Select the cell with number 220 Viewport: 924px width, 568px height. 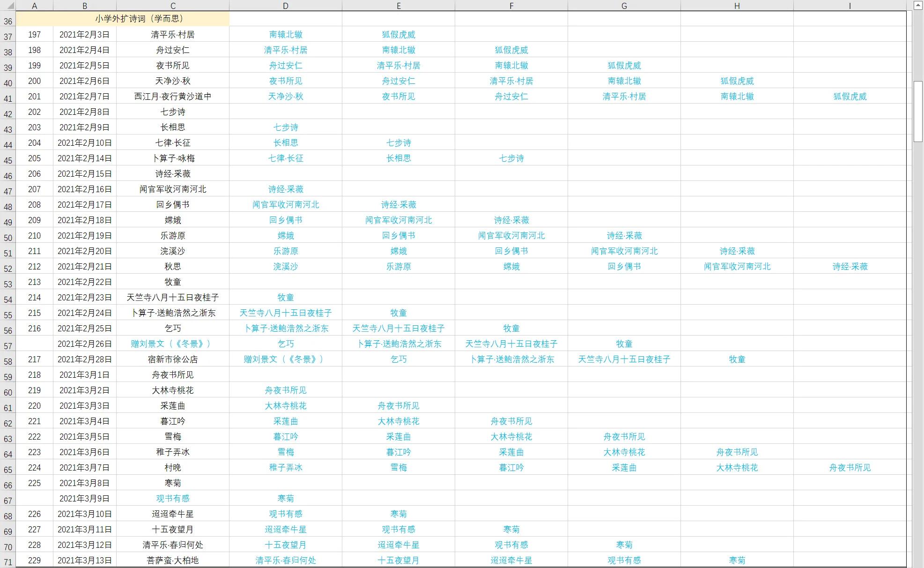34,405
